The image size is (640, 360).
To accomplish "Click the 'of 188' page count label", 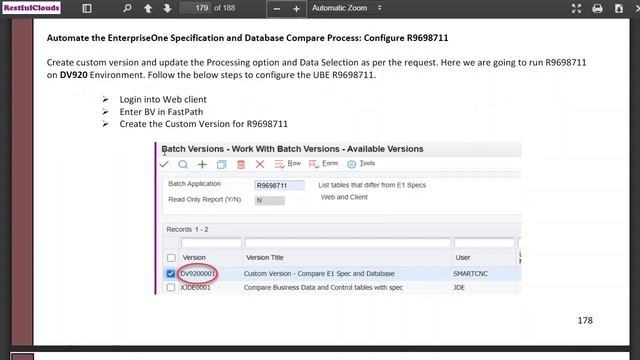I will 224,8.
